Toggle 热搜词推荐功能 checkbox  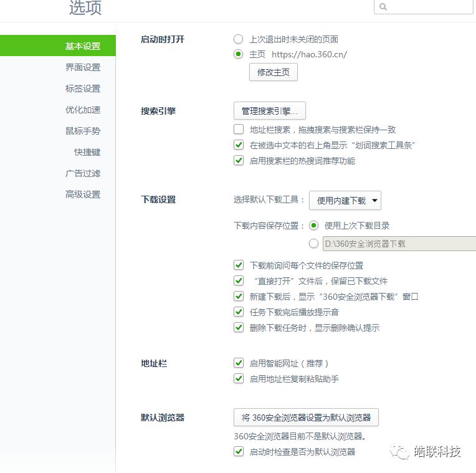239,160
